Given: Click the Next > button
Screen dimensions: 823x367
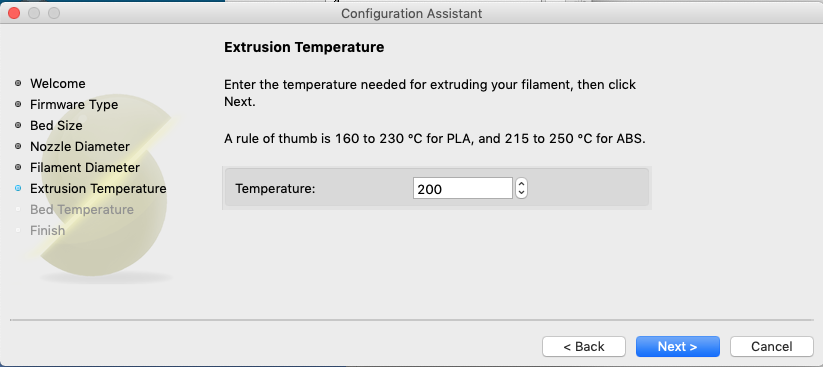Looking at the screenshot, I should click(678, 347).
